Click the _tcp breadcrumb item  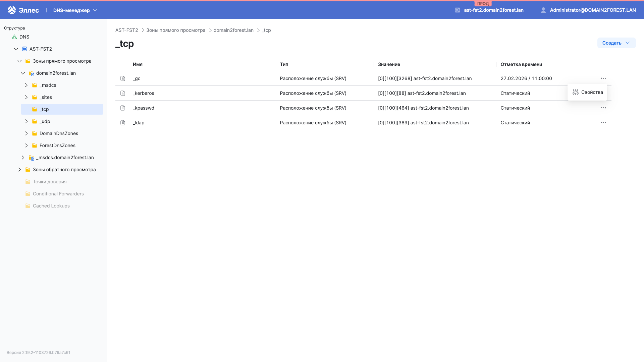(x=266, y=30)
